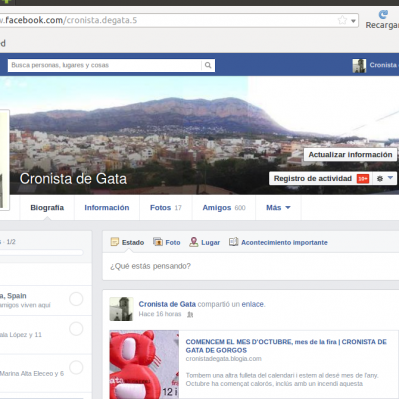Viewport: 399px width, 399px height.
Task: Click the ¿Qué estás pensando? status field
Action: point(251,266)
